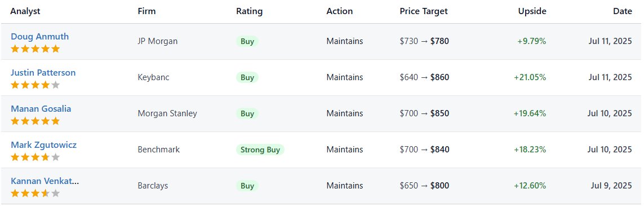Sort by the Upside column header
This screenshot has height=206, width=644.
pos(532,11)
